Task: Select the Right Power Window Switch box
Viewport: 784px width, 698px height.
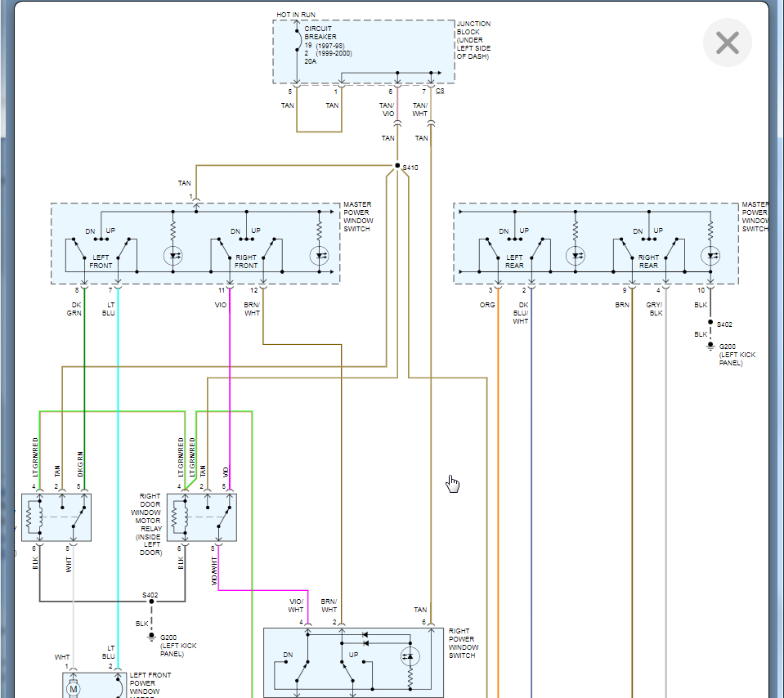Action: pos(353,662)
